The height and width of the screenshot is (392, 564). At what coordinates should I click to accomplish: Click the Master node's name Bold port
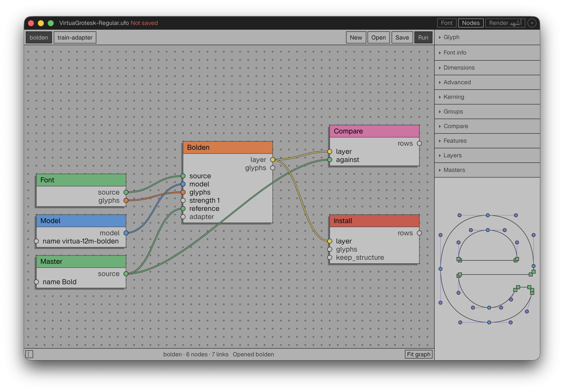tap(36, 282)
